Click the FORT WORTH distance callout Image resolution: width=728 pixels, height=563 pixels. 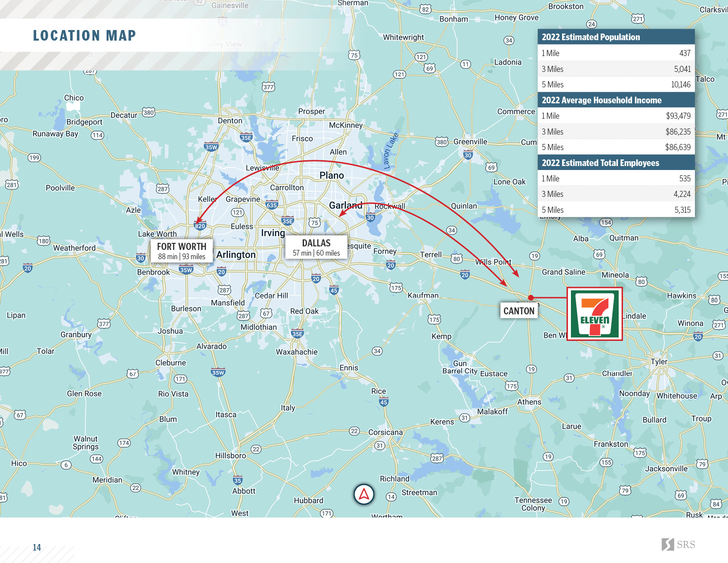pos(182,251)
